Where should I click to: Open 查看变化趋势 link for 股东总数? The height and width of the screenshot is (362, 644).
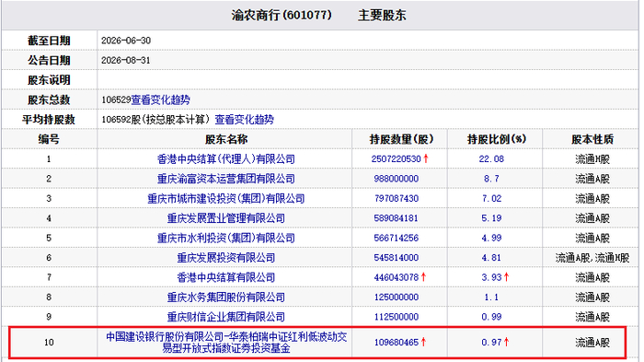point(160,100)
